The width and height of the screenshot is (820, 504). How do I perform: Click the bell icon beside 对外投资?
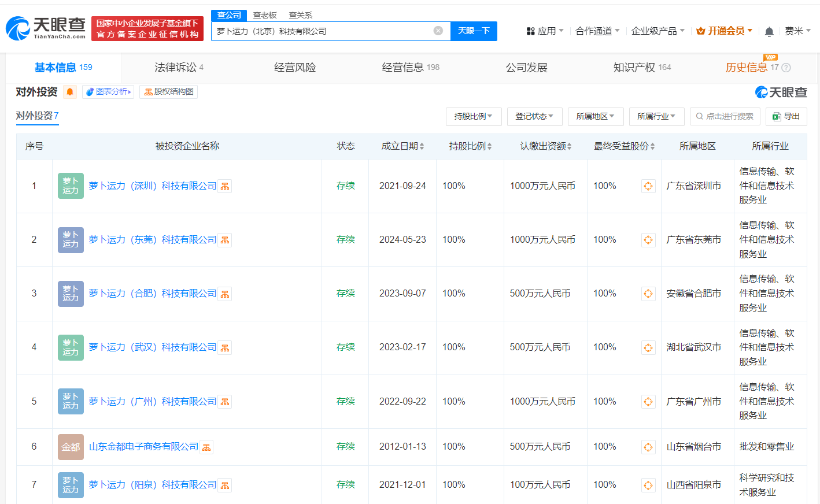(x=69, y=91)
